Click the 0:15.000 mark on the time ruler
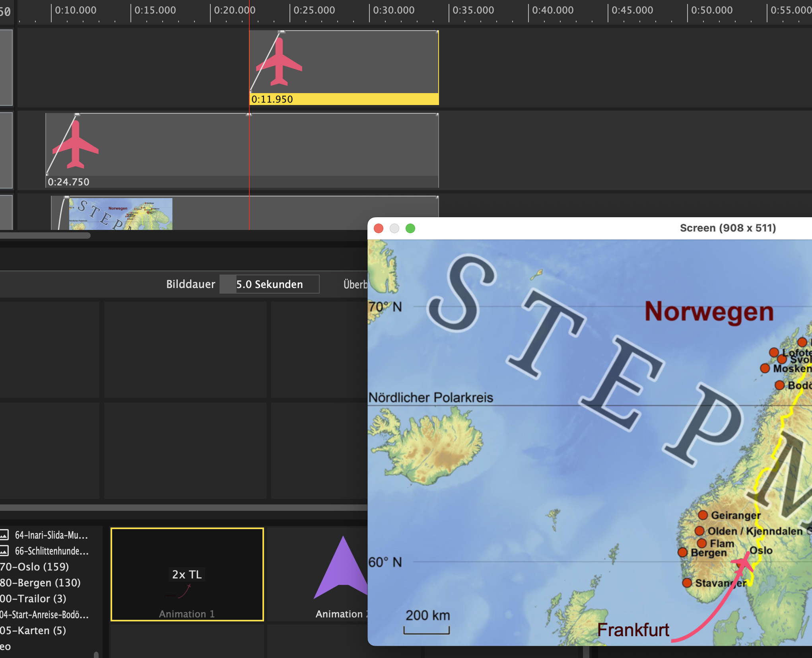The width and height of the screenshot is (812, 658). [x=155, y=10]
